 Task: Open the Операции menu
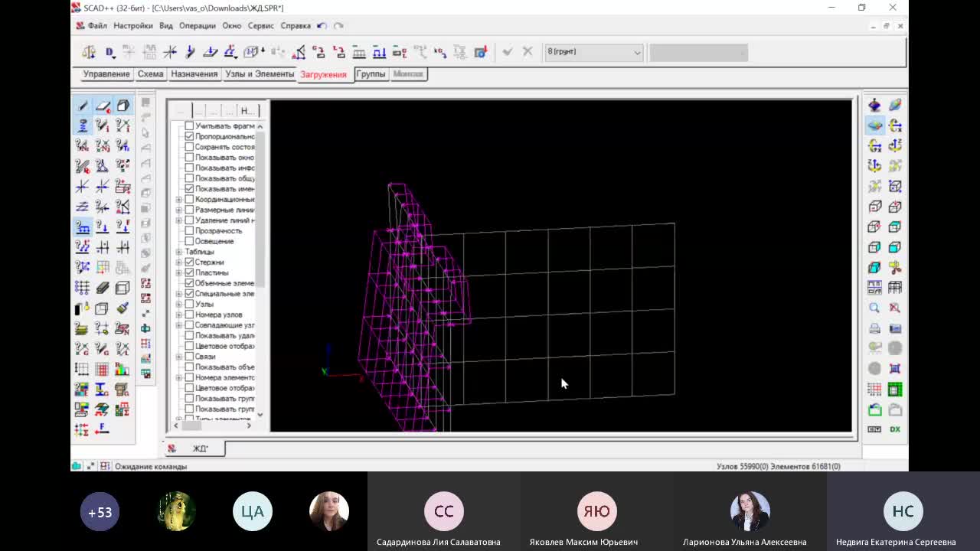198,25
